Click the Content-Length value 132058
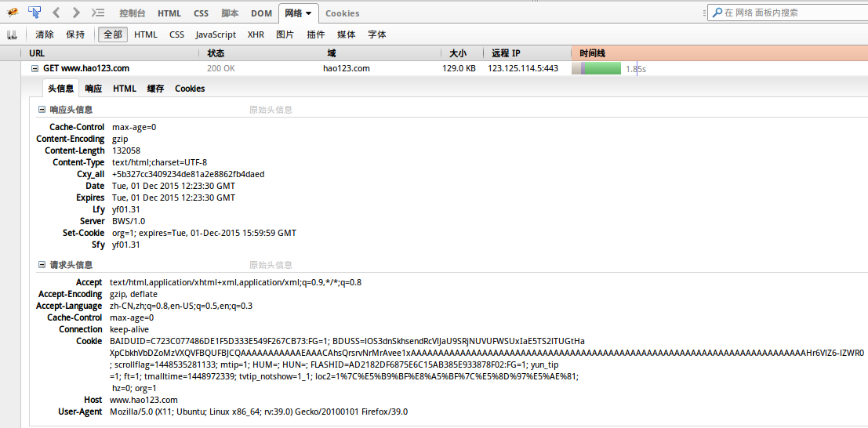Screen dimensions: 868x428 (126, 151)
